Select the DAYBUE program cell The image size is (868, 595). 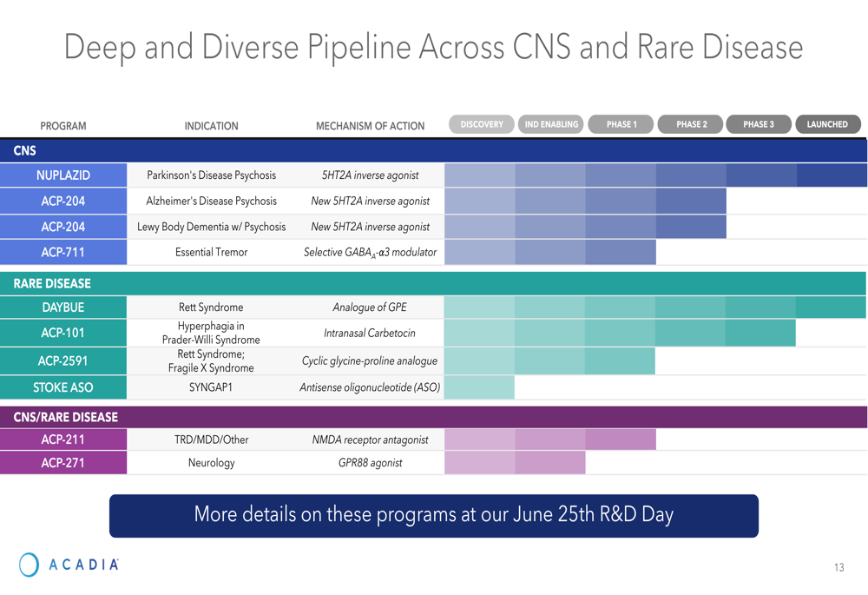click(x=63, y=307)
